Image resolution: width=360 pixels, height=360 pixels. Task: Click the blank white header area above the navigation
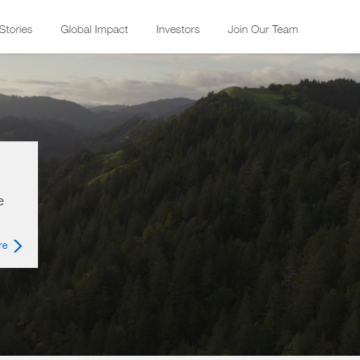click(x=180, y=8)
